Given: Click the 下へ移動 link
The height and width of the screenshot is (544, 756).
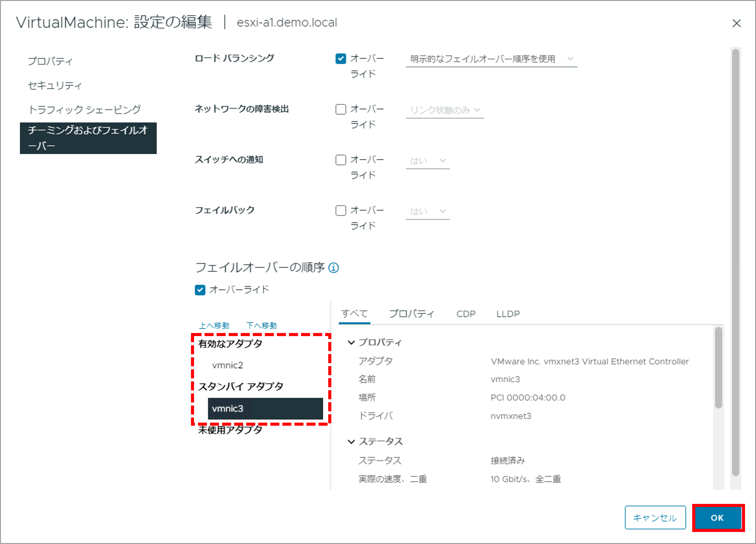Looking at the screenshot, I should pyautogui.click(x=261, y=326).
